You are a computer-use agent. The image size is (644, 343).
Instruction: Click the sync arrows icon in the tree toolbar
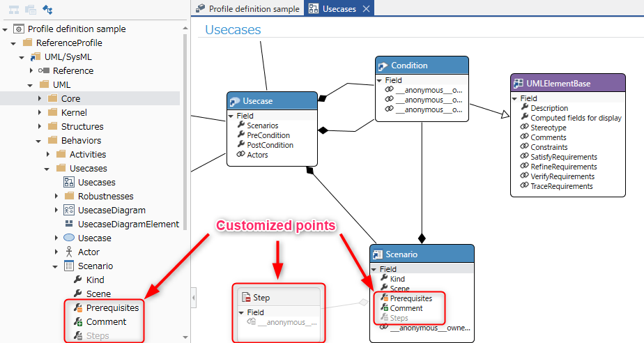coord(47,10)
